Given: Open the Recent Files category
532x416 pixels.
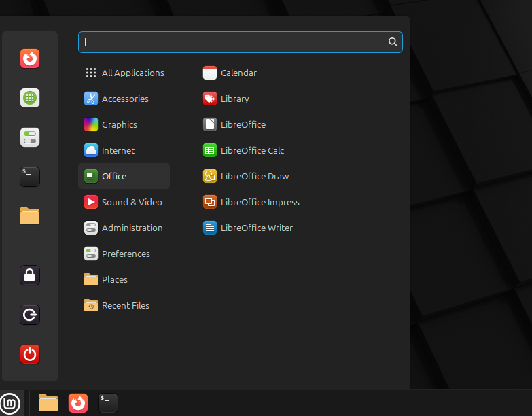Looking at the screenshot, I should [124, 305].
